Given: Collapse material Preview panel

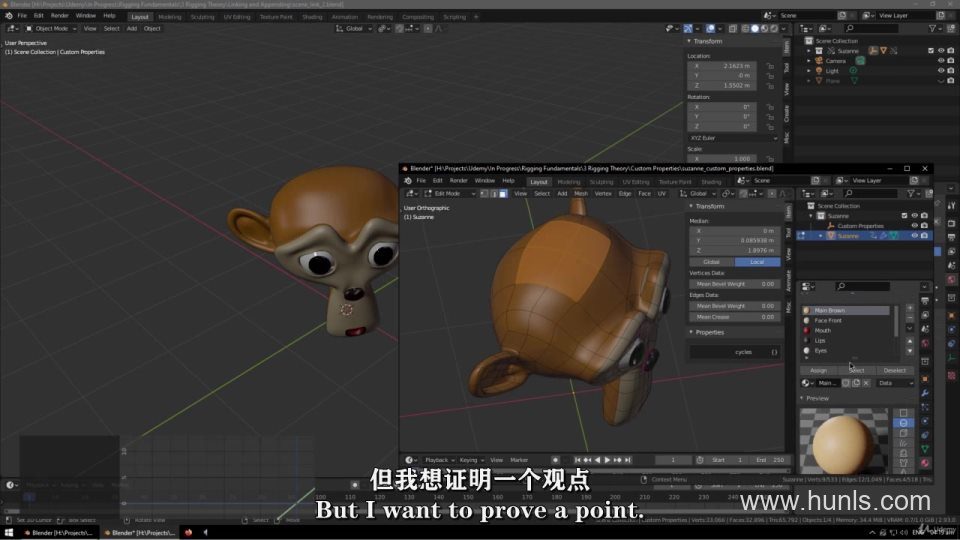Looking at the screenshot, I should click(803, 399).
